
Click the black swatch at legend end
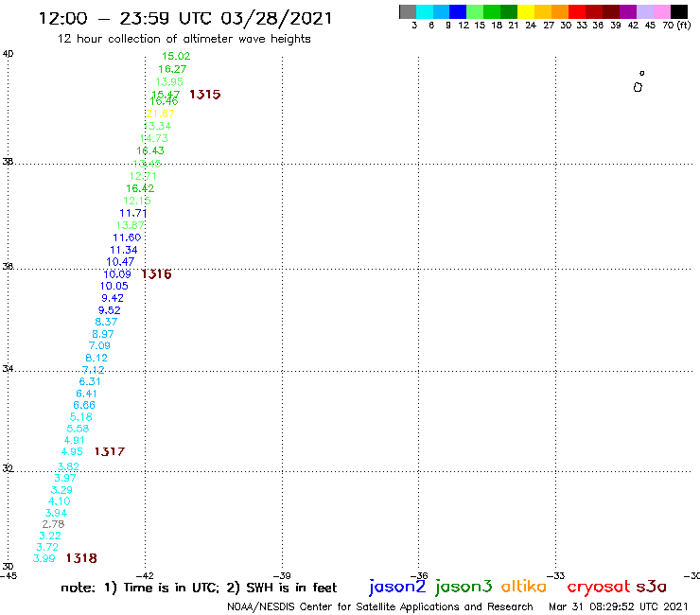[x=679, y=11]
